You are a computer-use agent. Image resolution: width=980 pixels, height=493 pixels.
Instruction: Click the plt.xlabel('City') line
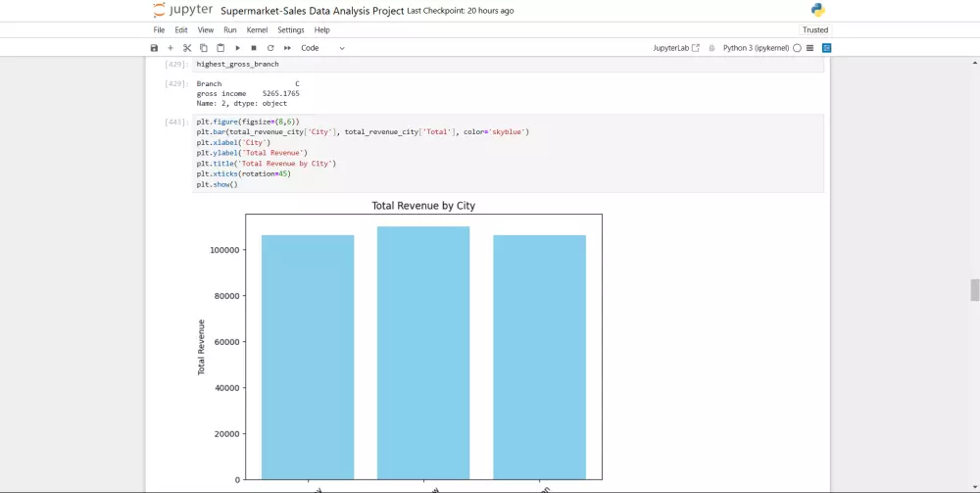(233, 142)
